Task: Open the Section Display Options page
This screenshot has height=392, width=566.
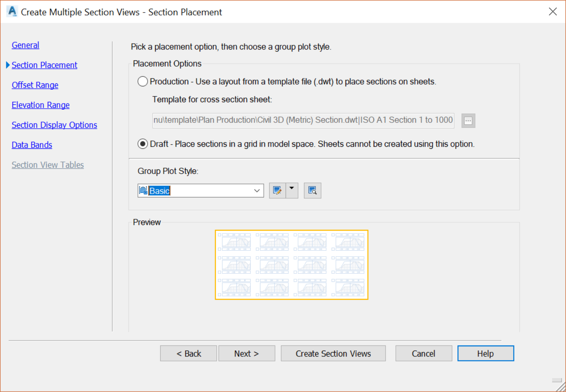Action: (55, 125)
